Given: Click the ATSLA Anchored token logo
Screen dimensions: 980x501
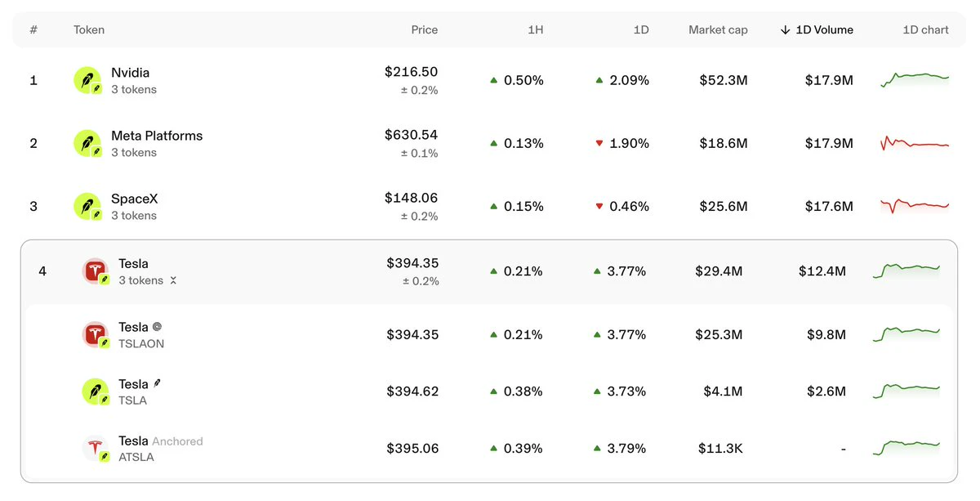Looking at the screenshot, I should point(96,449).
